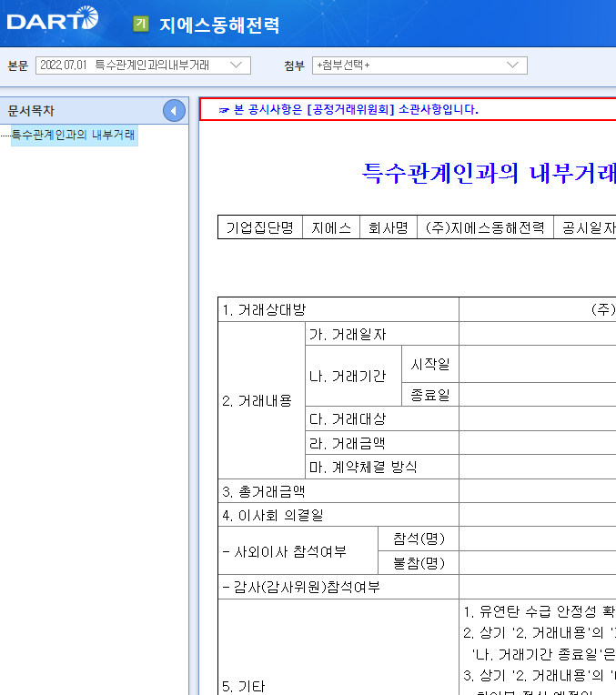
Task: Click the 본문 label
Action: point(18,65)
